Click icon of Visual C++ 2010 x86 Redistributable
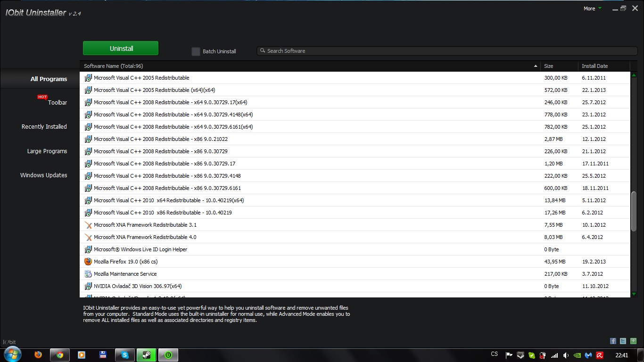Screen dimensions: 644x362 pyautogui.click(x=88, y=213)
